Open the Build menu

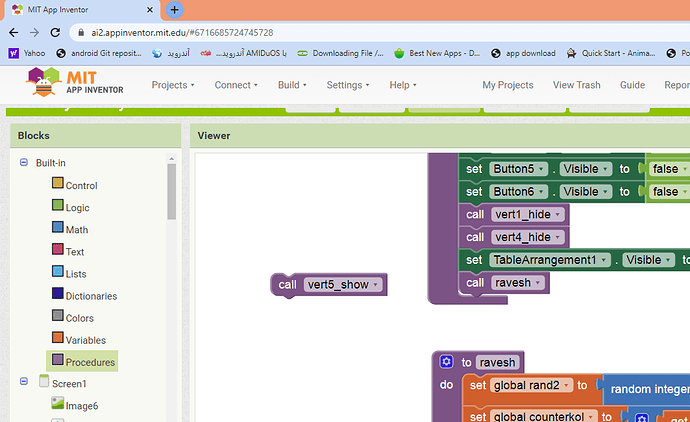coord(292,85)
